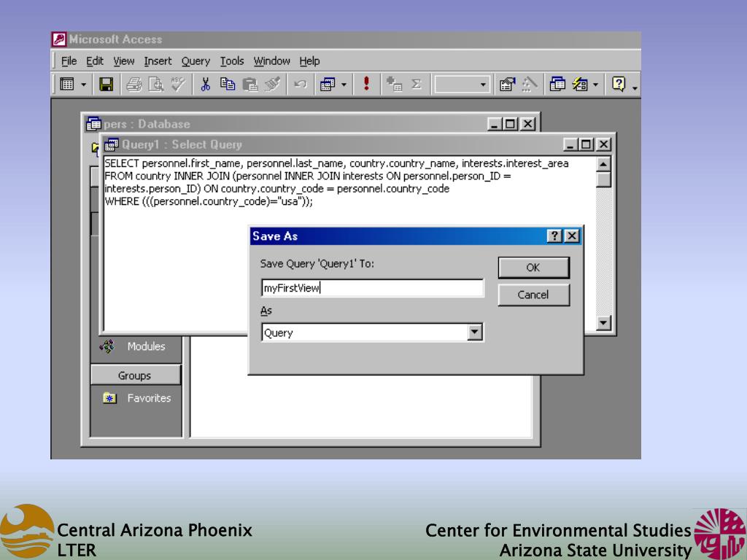The image size is (747, 560).
Task: Click the New Object toolbar icon
Action: (579, 85)
